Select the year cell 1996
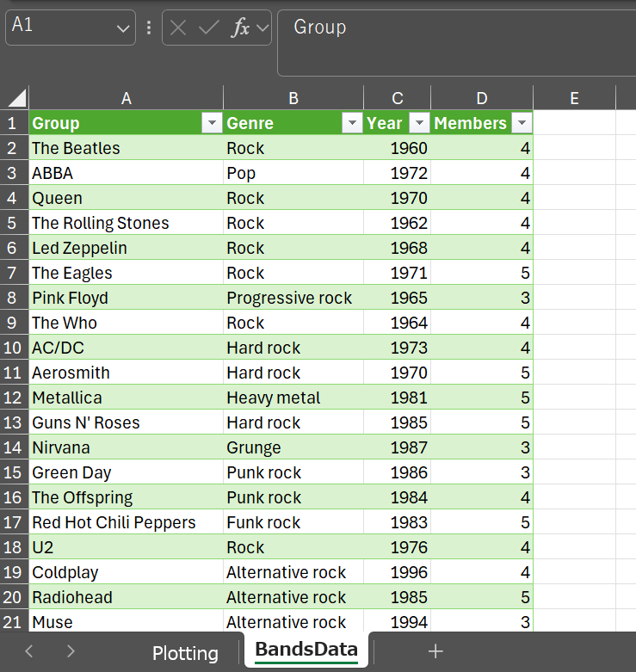Image resolution: width=636 pixels, height=672 pixels. [x=398, y=571]
